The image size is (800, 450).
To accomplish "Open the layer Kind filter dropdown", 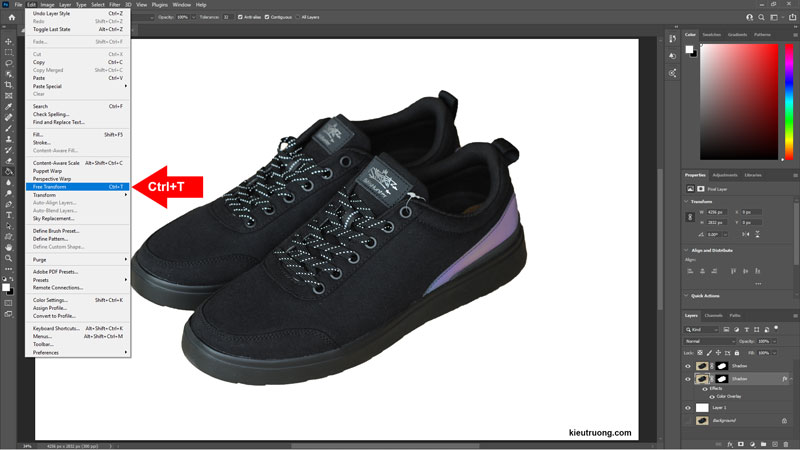I will (x=702, y=330).
